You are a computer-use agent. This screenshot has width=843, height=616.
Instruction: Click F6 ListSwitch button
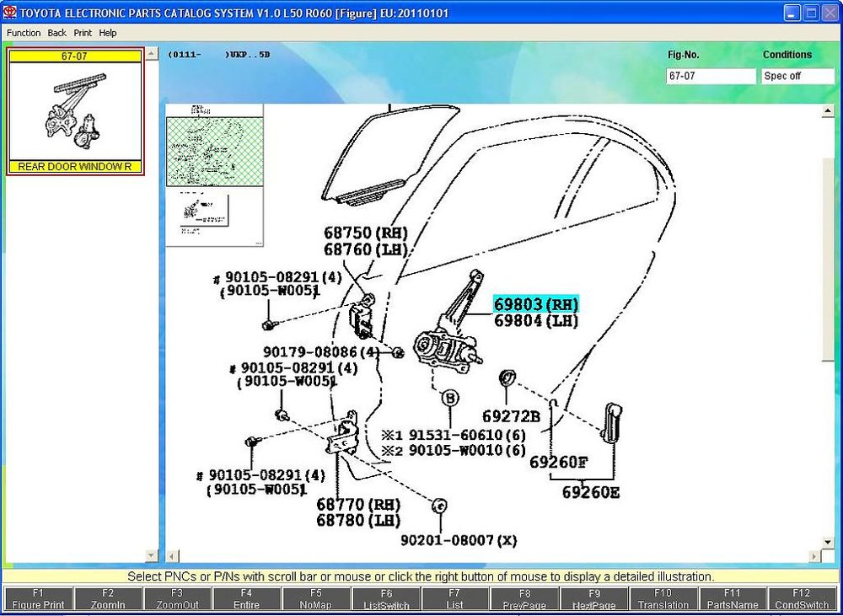coord(385,598)
